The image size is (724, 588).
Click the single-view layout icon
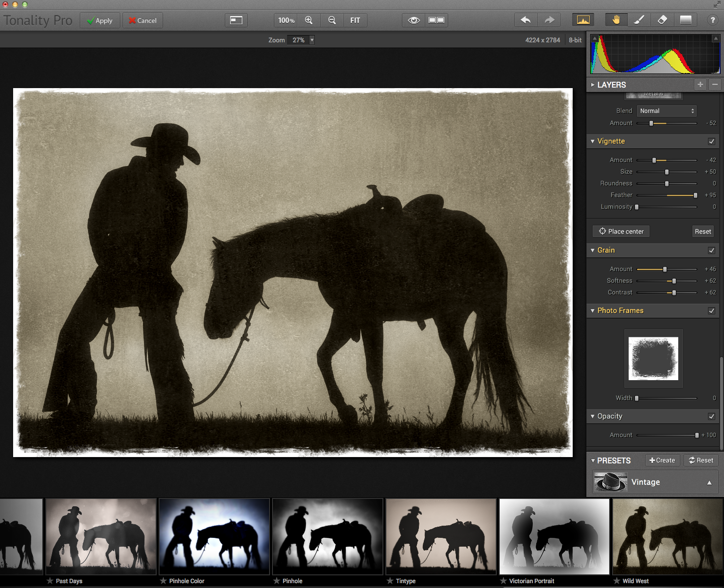tap(236, 20)
